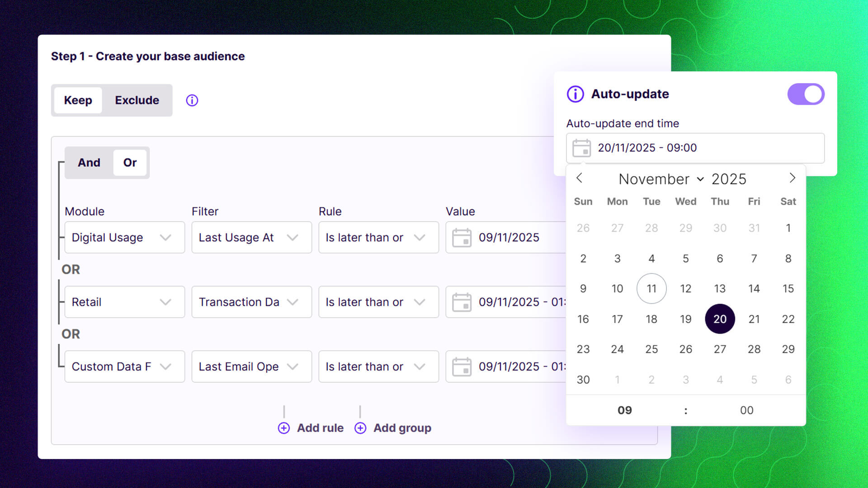Image resolution: width=868 pixels, height=488 pixels.
Task: Click calendar icon in Auto-update end time field
Action: pos(581,148)
